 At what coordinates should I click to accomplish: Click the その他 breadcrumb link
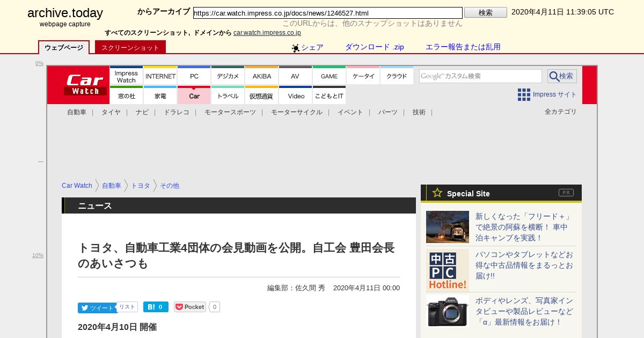[170, 186]
